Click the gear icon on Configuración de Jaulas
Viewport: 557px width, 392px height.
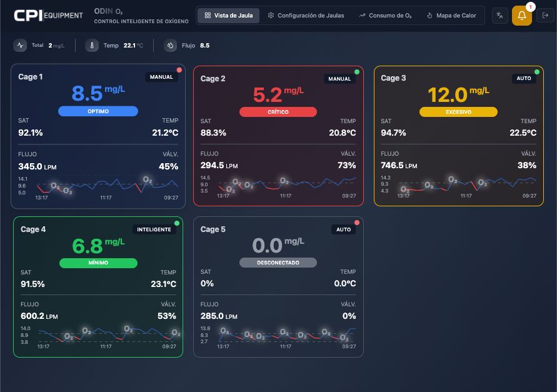(x=270, y=15)
